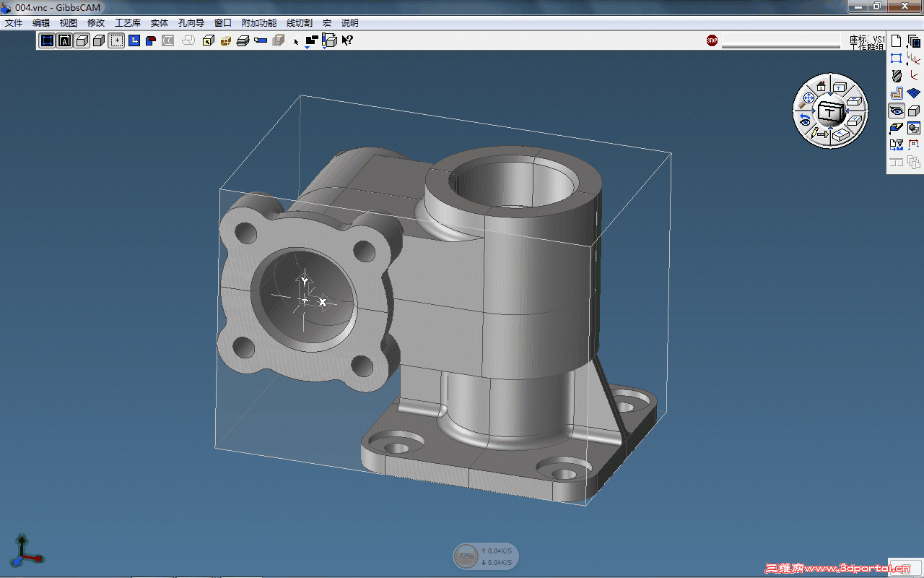
Task: Click the gray crescent icon in toolbar
Action: (x=168, y=40)
